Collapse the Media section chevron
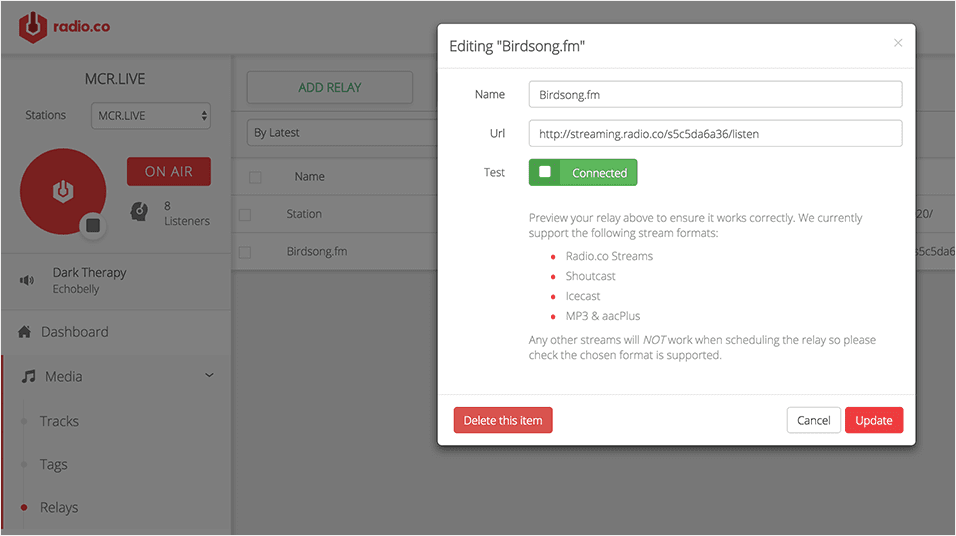Screen dimensions: 956x536 click(209, 376)
